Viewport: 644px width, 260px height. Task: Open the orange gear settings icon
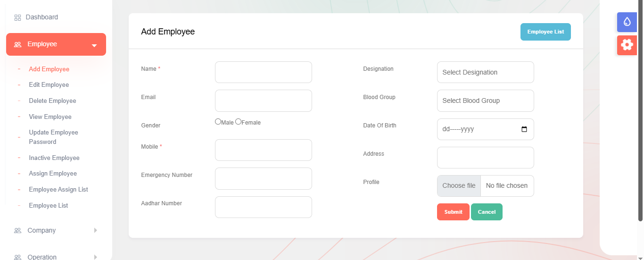(x=627, y=45)
